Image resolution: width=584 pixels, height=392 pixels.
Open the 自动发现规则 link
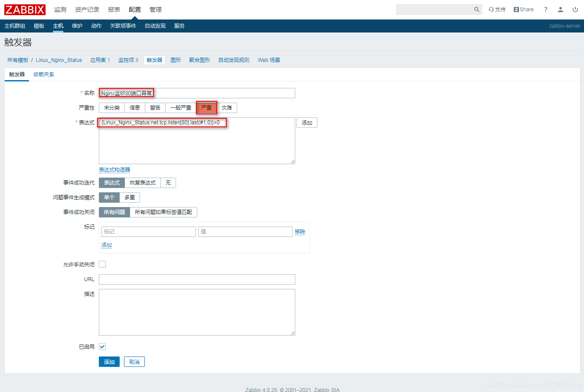click(234, 60)
